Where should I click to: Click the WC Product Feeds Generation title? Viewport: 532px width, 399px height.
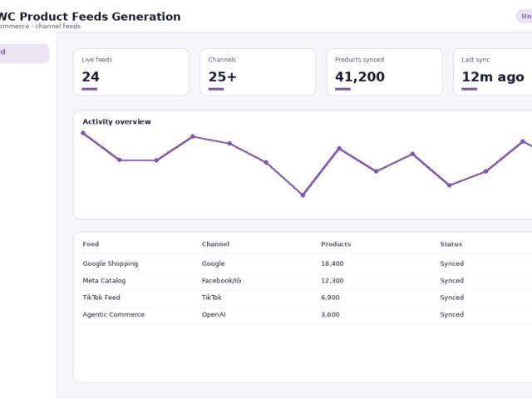tap(90, 17)
